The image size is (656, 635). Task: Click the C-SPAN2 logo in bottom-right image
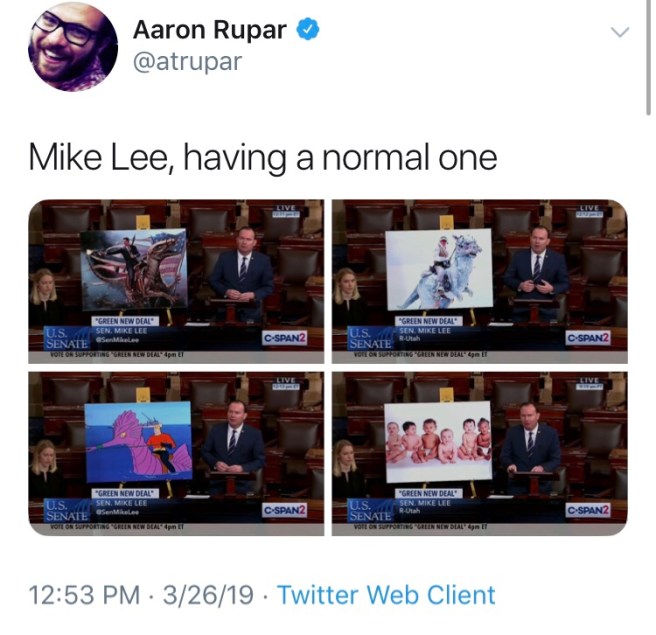tap(588, 510)
